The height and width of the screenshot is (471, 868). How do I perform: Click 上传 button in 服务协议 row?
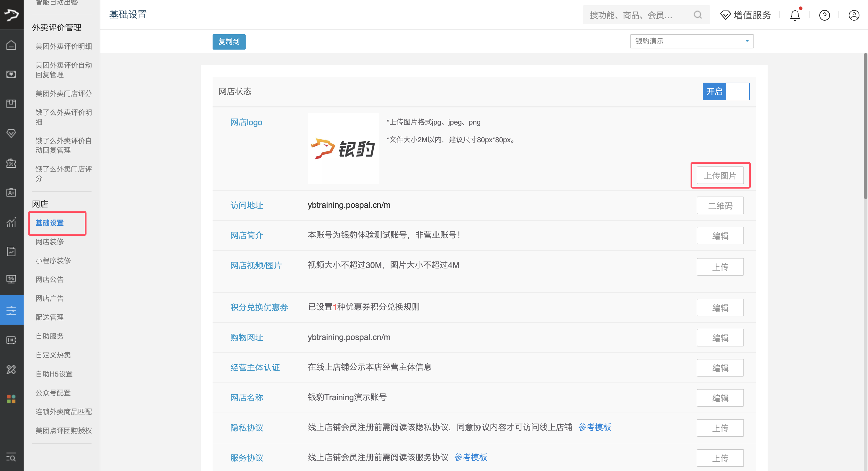(x=720, y=457)
